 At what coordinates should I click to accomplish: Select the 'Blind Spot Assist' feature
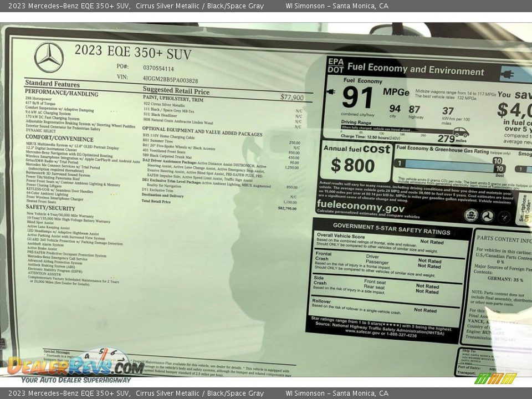[x=40, y=223]
